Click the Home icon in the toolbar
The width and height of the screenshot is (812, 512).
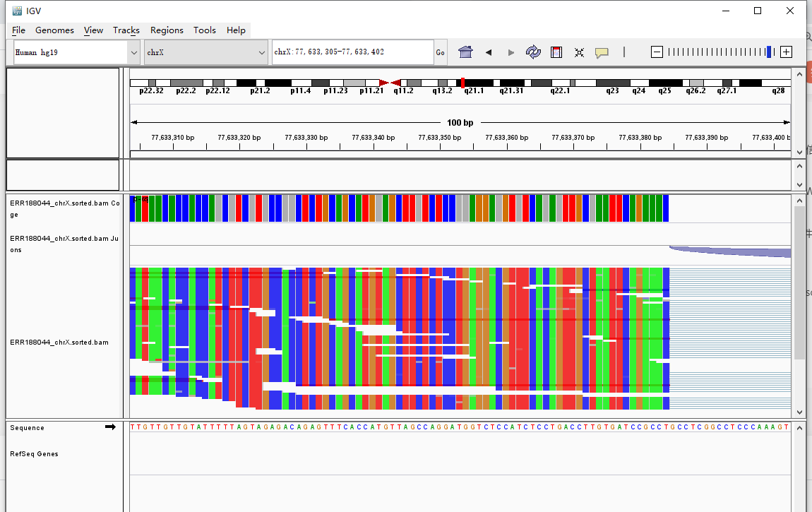point(465,52)
